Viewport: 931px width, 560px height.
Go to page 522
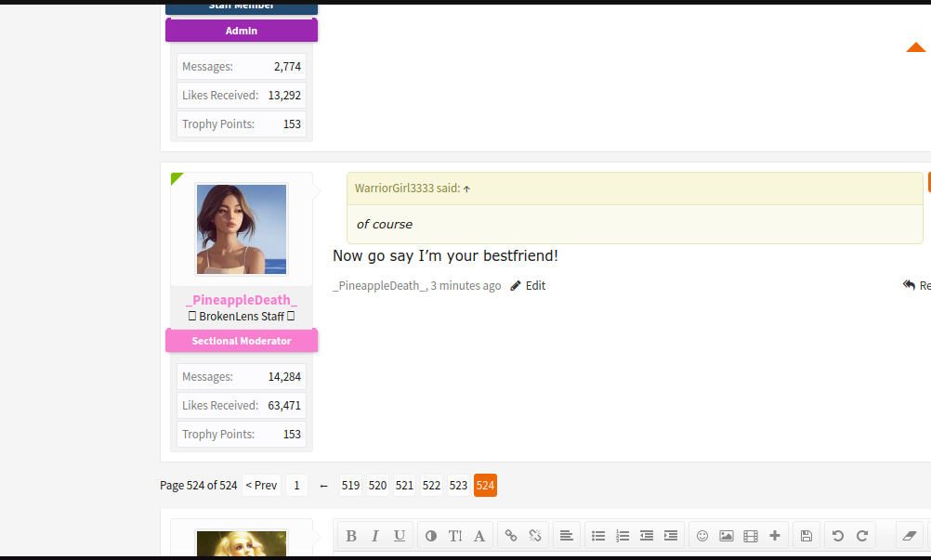pyautogui.click(x=431, y=486)
